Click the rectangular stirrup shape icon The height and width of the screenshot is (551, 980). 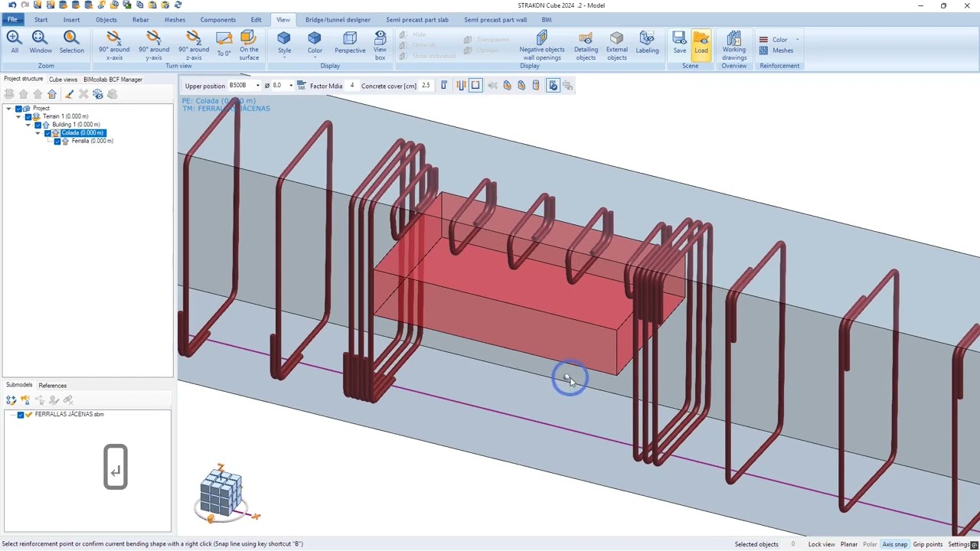[475, 86]
